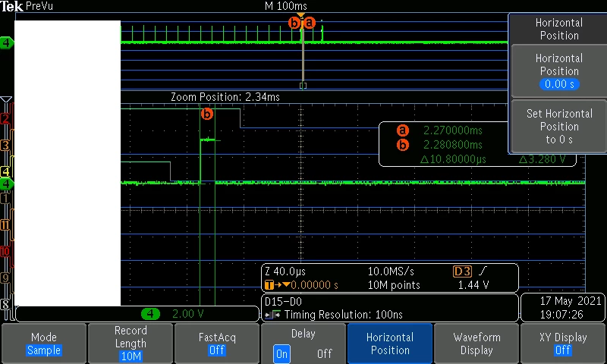Open the Waveform Display menu
Image resolution: width=607 pixels, height=364 pixels.
(x=476, y=344)
